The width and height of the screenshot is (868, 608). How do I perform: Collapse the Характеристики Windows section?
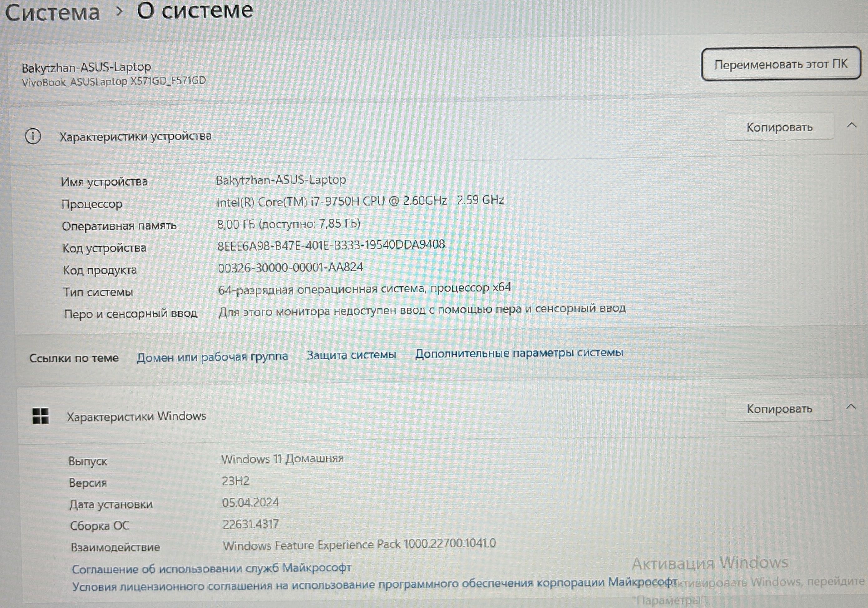pyautogui.click(x=851, y=407)
